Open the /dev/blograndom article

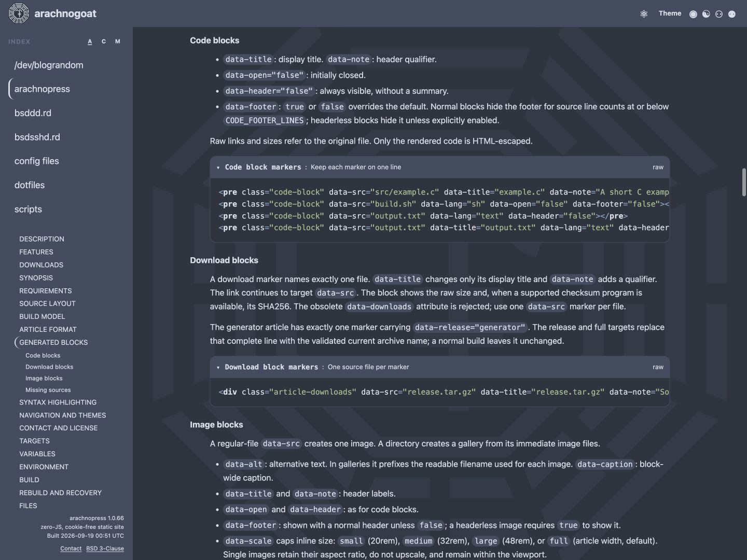point(49,65)
